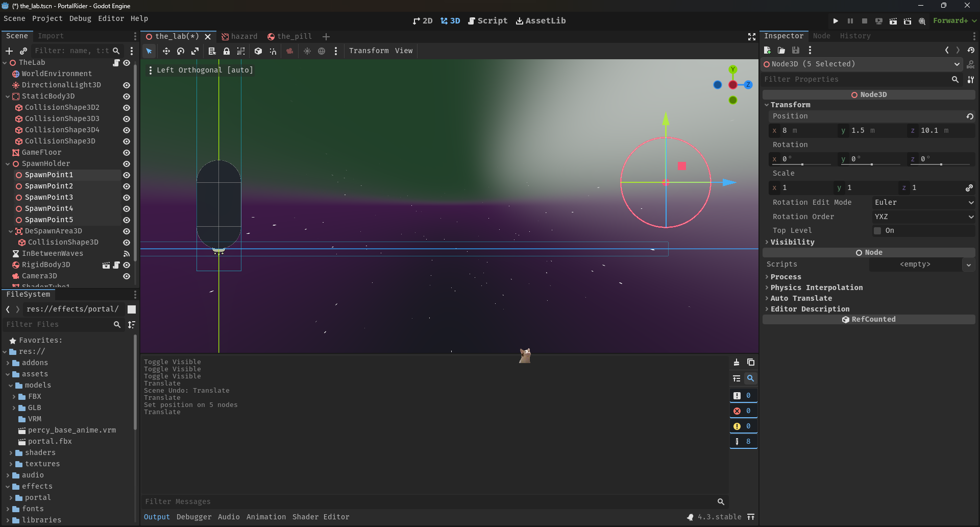Image resolution: width=980 pixels, height=527 pixels.
Task: Reset the Position property to default
Action: [x=969, y=116]
